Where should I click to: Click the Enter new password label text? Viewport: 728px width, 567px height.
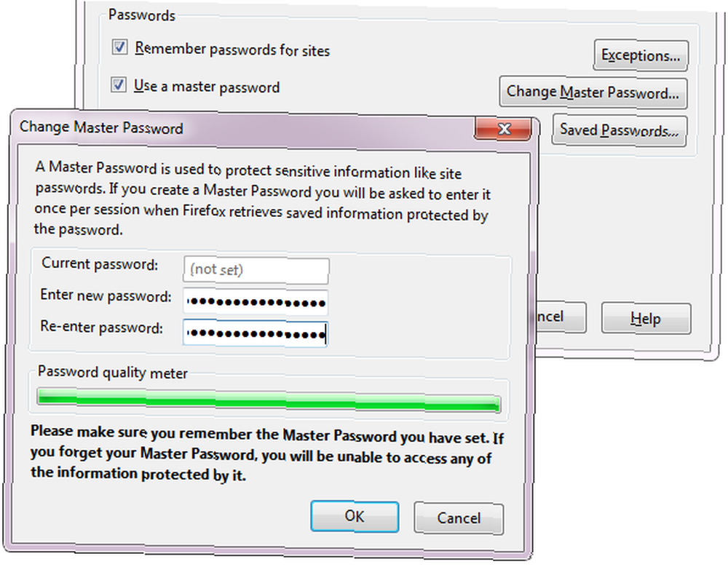(x=106, y=295)
